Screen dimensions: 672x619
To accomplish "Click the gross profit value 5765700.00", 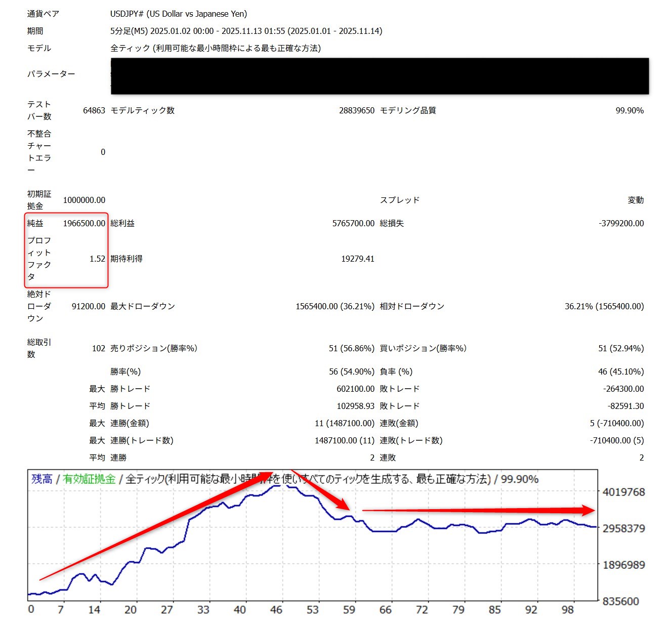I will coord(353,223).
